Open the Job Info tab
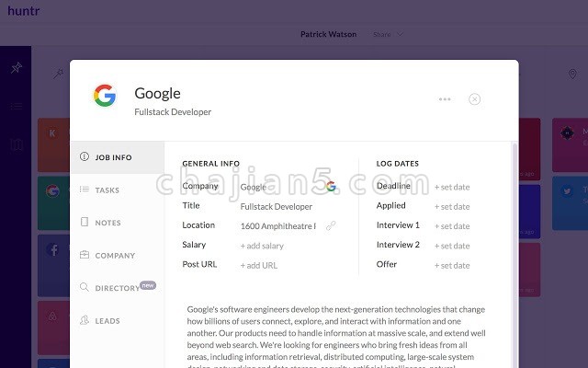 [x=112, y=157]
